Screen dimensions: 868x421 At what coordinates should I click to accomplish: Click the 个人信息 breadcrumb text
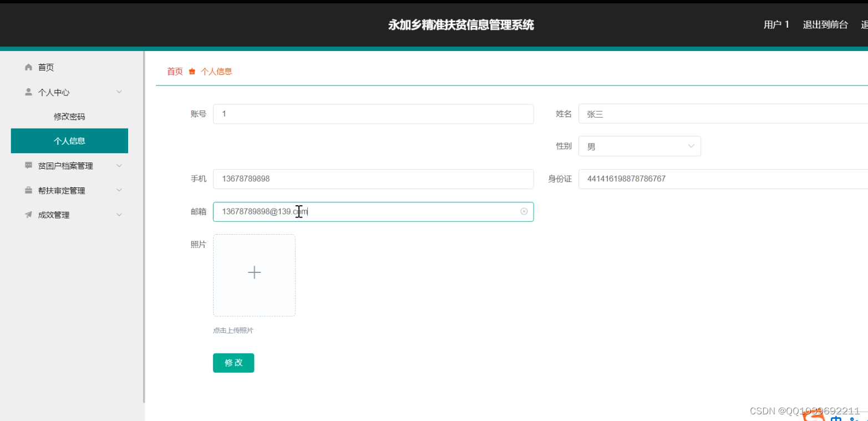pyautogui.click(x=216, y=72)
